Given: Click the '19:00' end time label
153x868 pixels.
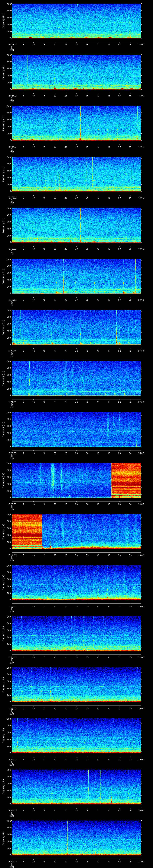Looking at the screenshot, I should [x=141, y=249].
